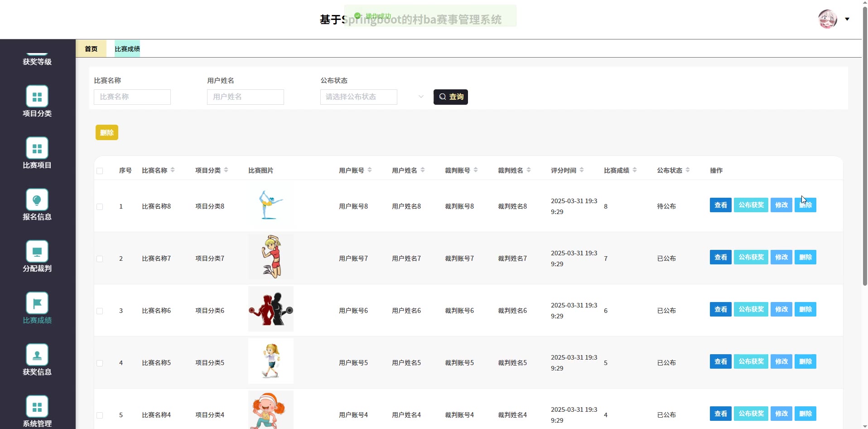The height and width of the screenshot is (429, 868).
Task: Sort table by 比赛成绩 column
Action: [635, 170]
